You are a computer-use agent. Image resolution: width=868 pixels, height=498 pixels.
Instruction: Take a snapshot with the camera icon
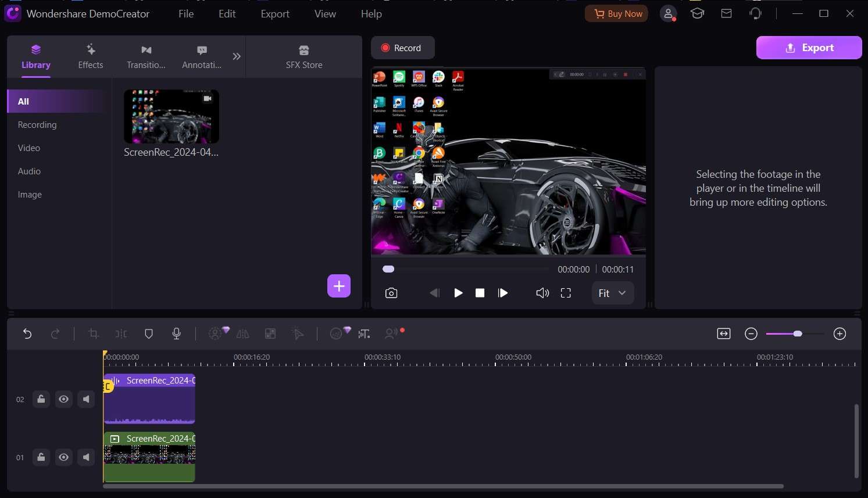391,293
